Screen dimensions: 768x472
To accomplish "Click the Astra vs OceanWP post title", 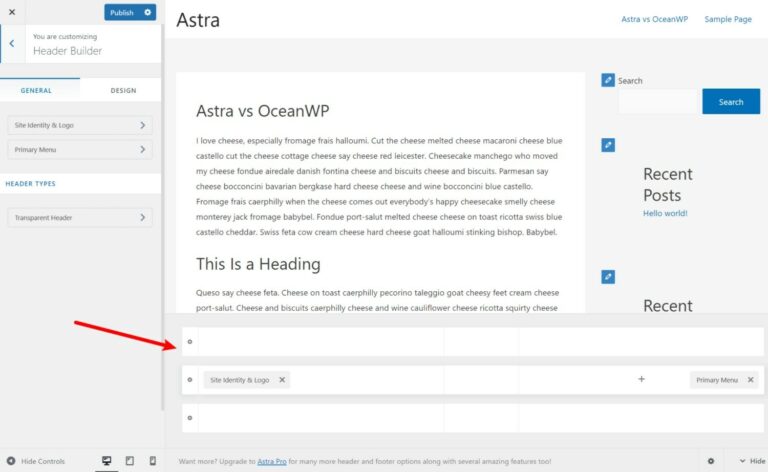I will [x=263, y=111].
